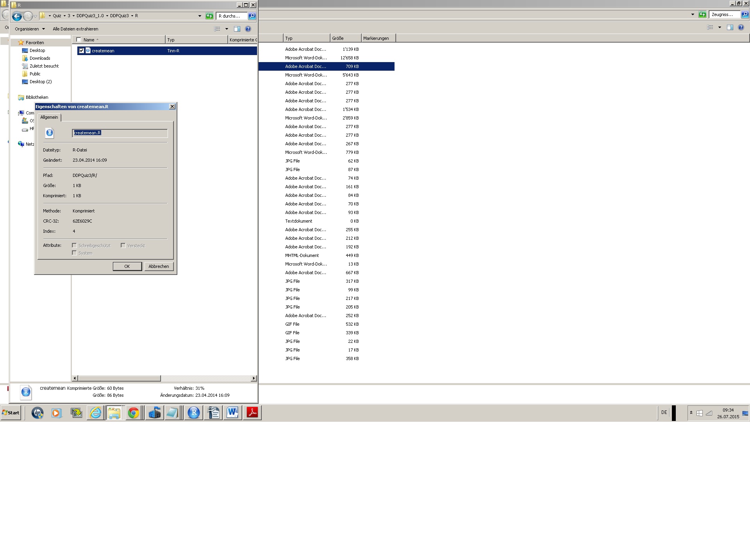Open Adobe Acrobat from taskbar
Viewport: 750px width, 560px height.
point(252,413)
